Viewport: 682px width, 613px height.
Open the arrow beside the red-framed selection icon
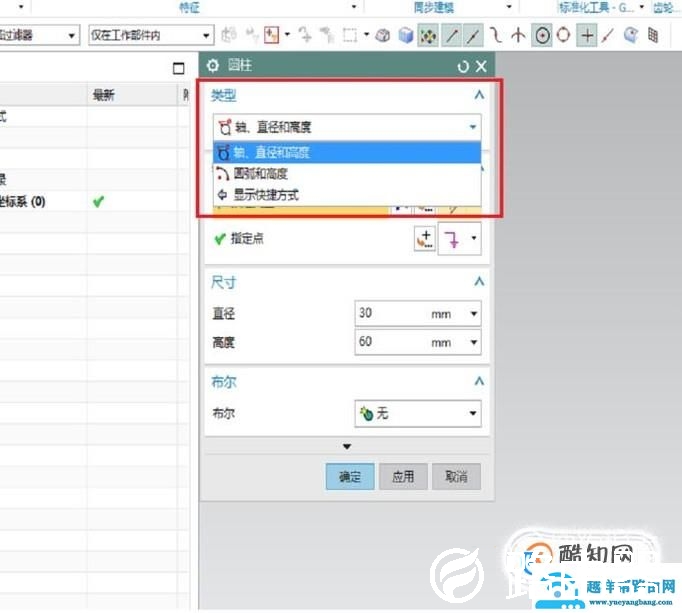pos(288,34)
